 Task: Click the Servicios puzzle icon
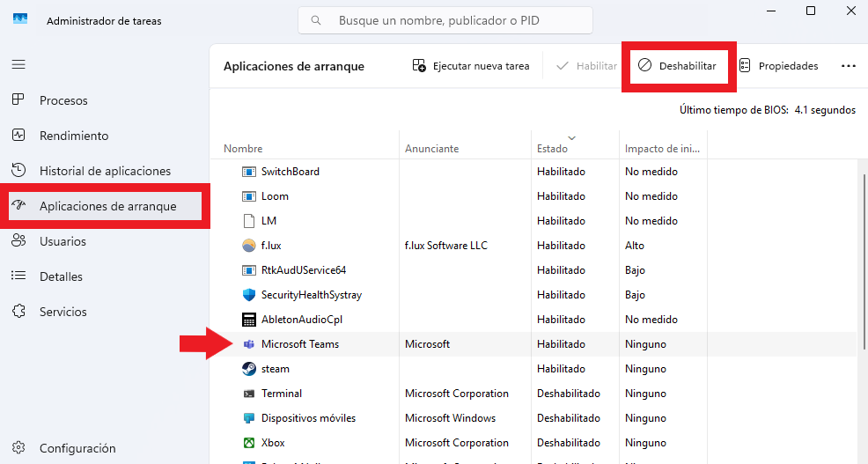click(x=18, y=311)
